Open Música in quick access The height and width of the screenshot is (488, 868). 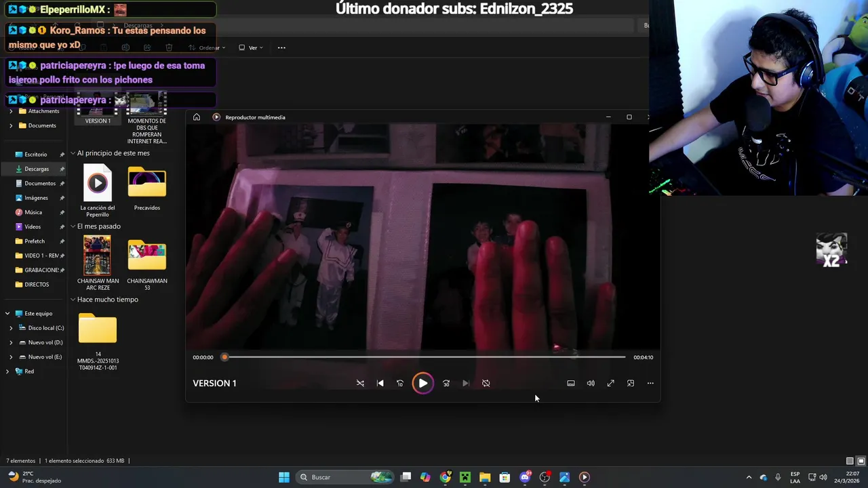pyautogui.click(x=33, y=212)
